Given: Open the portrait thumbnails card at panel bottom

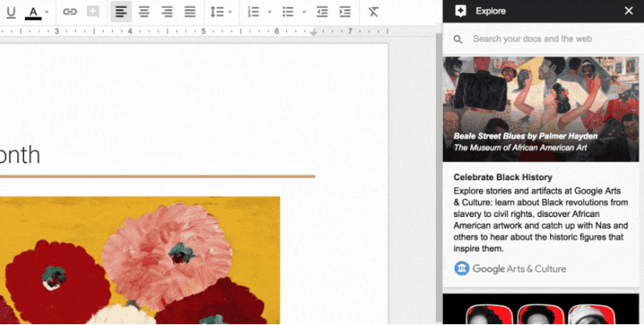Looking at the screenshot, I should tap(541, 309).
